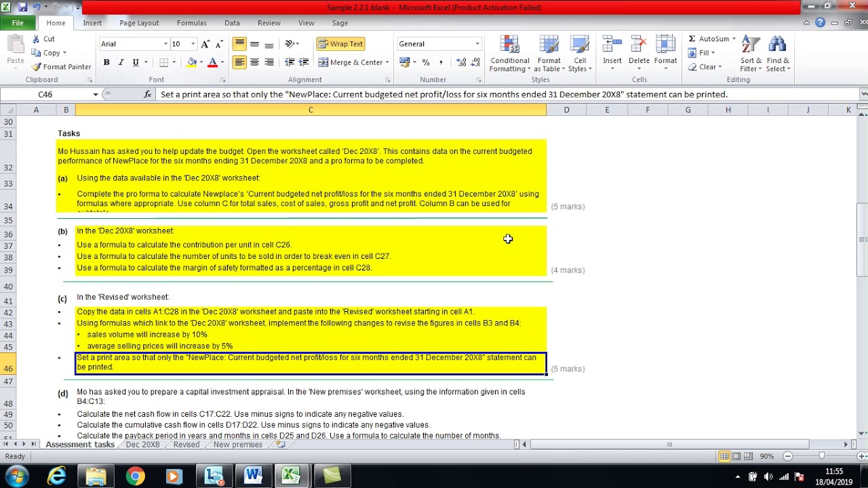Viewport: 868px width, 488px height.
Task: Open the Clear eraser menu
Action: [x=705, y=67]
